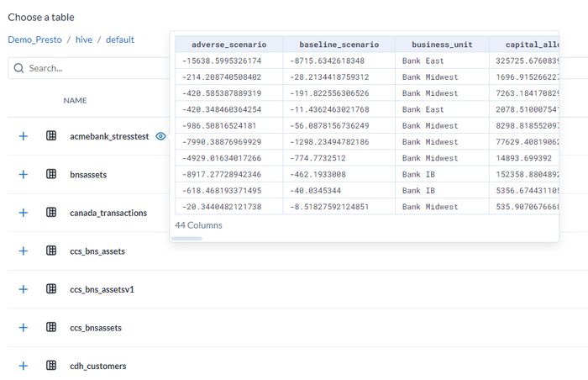Click the Choose a table heading
This screenshot has height=380, width=588.
(41, 18)
